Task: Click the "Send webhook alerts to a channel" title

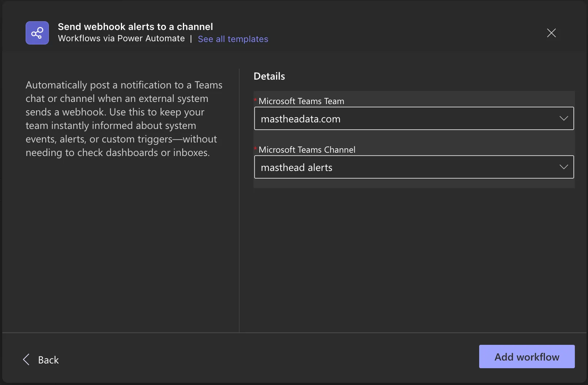Action: point(135,27)
